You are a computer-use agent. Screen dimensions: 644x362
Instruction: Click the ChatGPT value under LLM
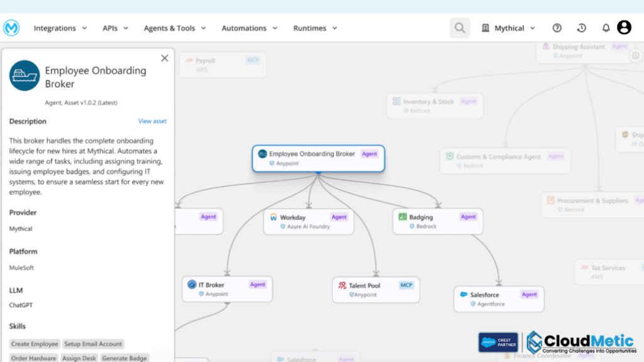tap(21, 305)
